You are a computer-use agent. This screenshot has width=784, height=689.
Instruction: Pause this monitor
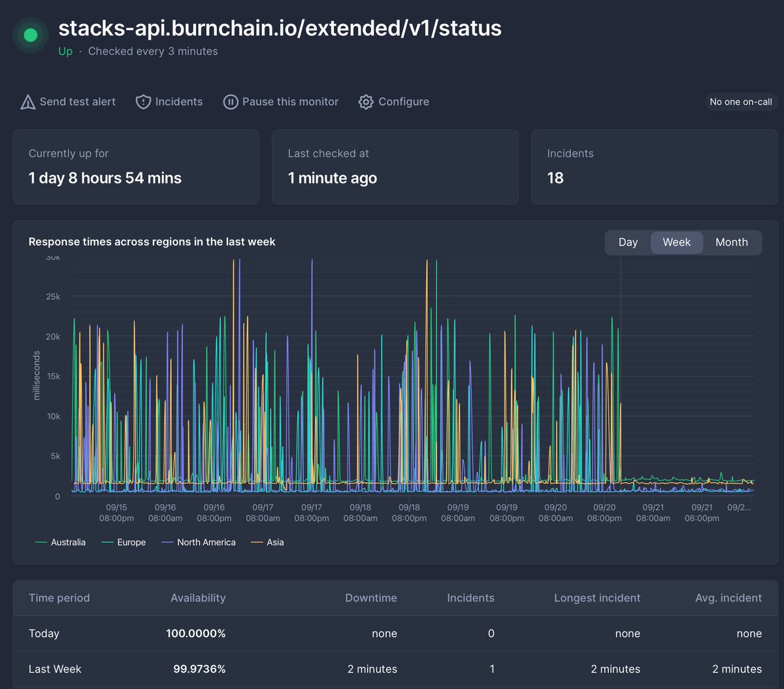281,102
